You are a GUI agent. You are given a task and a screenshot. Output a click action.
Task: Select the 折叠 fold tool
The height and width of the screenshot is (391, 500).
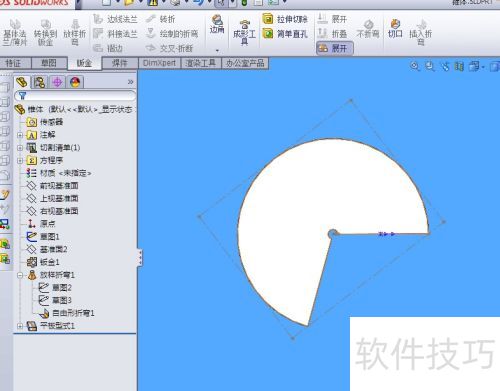tap(332, 34)
